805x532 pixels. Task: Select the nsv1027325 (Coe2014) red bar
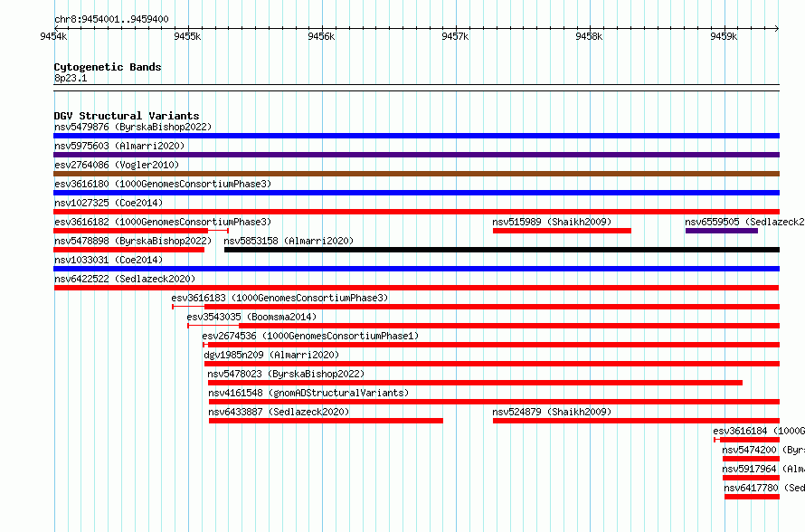[x=416, y=212]
